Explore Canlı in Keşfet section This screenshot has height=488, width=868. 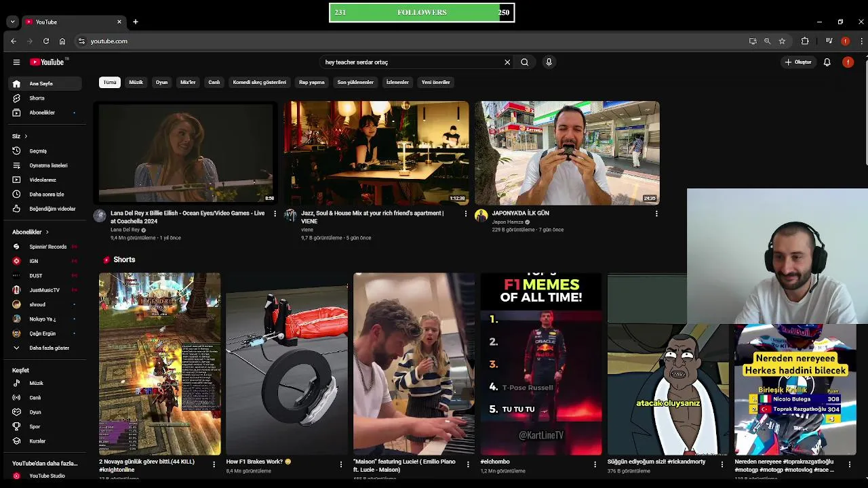(45, 398)
